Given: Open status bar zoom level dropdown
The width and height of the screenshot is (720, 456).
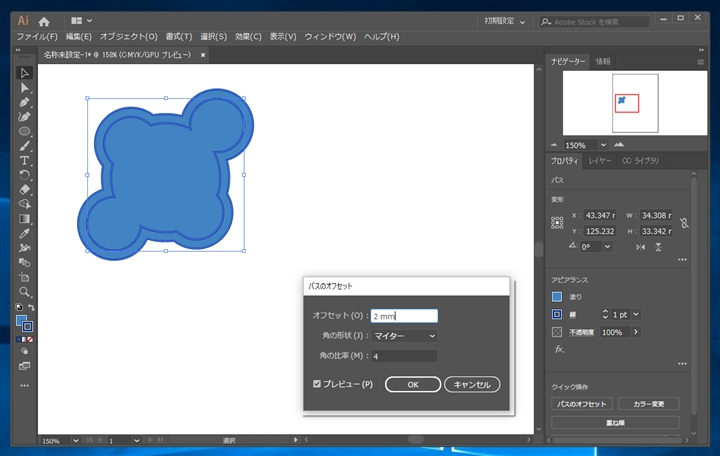Looking at the screenshot, I should (x=75, y=440).
